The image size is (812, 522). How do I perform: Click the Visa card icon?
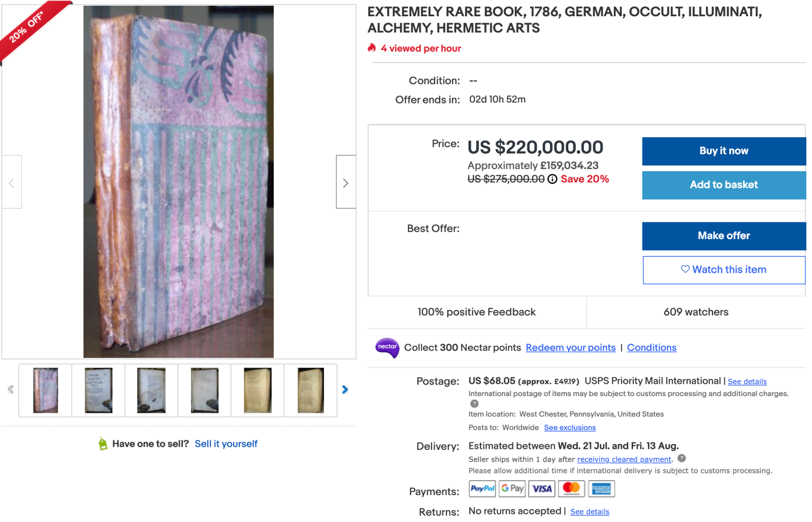click(x=542, y=488)
